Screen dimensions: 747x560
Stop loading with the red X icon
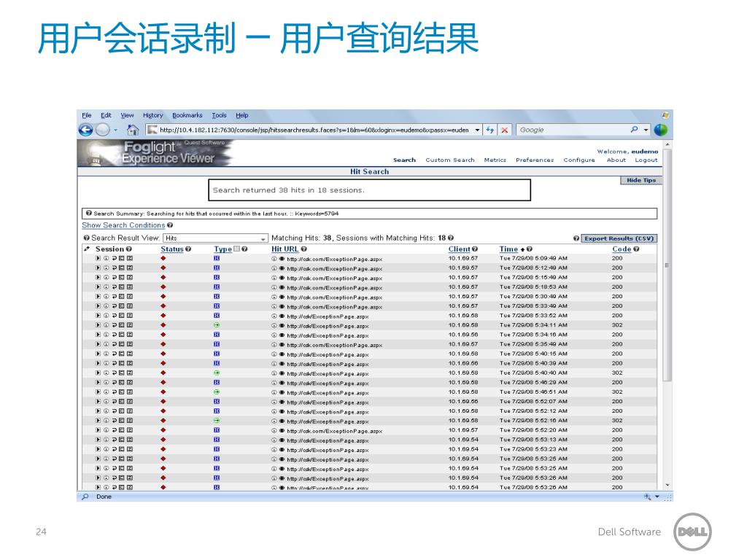(x=505, y=130)
